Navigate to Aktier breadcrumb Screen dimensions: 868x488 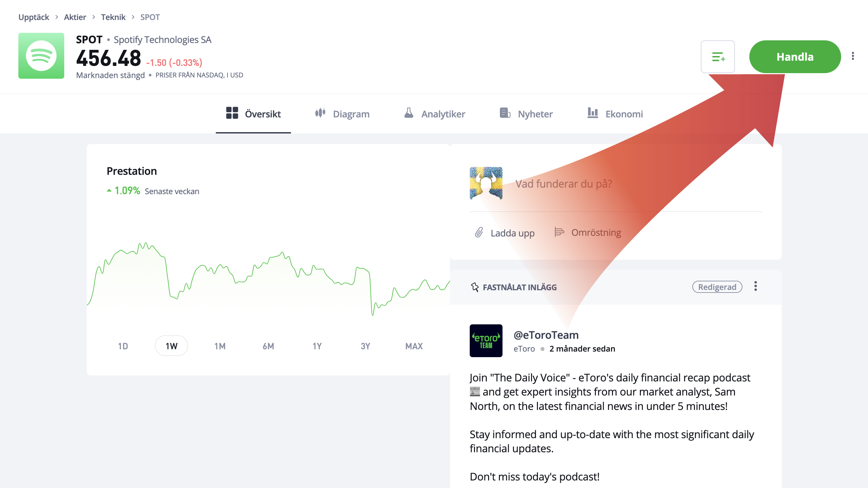pyautogui.click(x=75, y=17)
